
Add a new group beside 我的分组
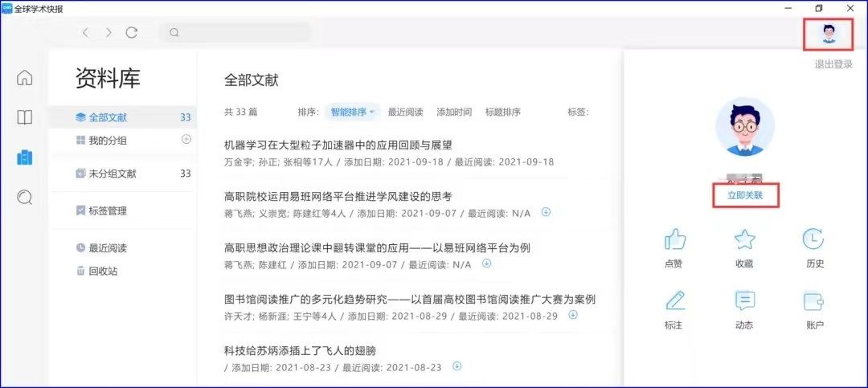click(x=186, y=140)
